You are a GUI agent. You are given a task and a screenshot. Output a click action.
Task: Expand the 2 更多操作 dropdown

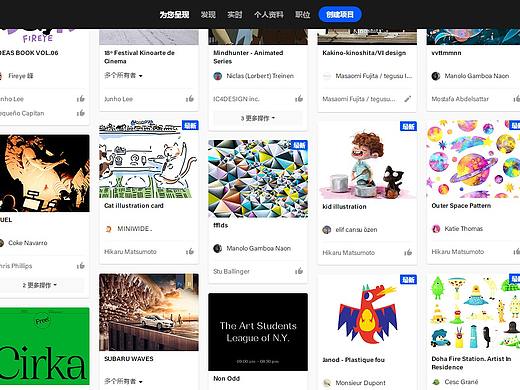tap(39, 285)
